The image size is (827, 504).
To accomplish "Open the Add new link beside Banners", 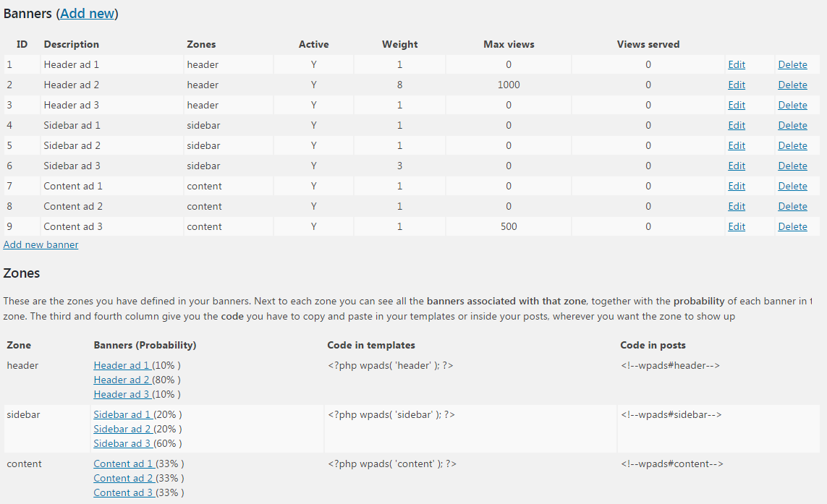I will coord(87,14).
